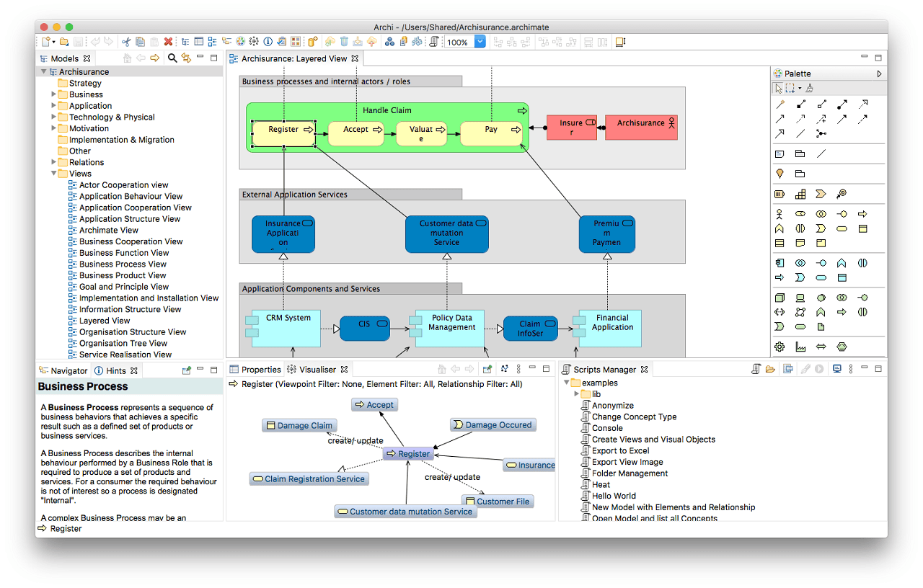Switch to the Navigator tab
The width and height of the screenshot is (923, 588).
pyautogui.click(x=63, y=371)
